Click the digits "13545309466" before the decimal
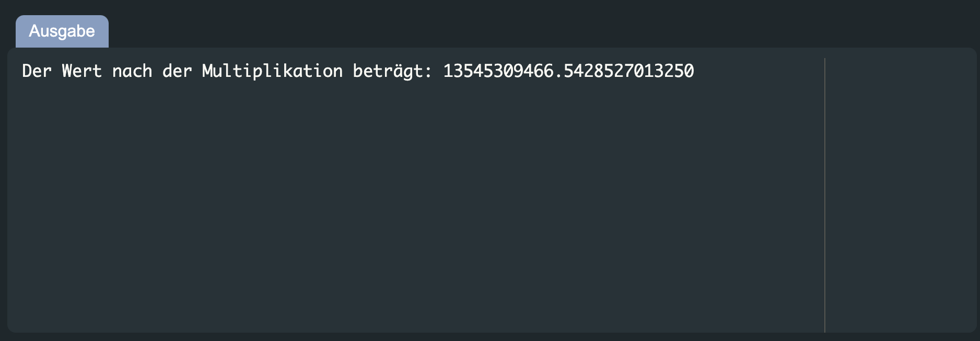This screenshot has width=980, height=341. (498, 71)
